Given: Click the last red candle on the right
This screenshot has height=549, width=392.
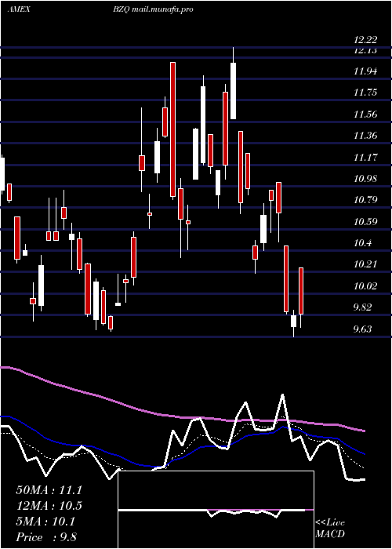Looking at the screenshot, I should tap(300, 291).
